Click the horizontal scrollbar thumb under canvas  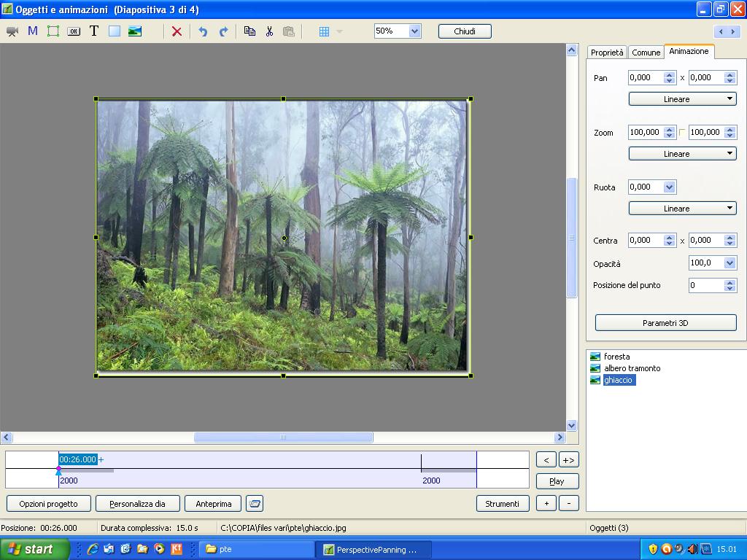[x=283, y=437]
